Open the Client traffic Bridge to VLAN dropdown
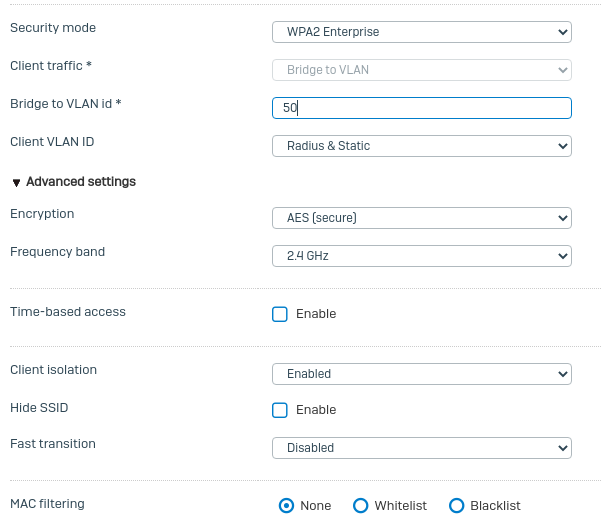The width and height of the screenshot is (602, 529). pos(422,70)
